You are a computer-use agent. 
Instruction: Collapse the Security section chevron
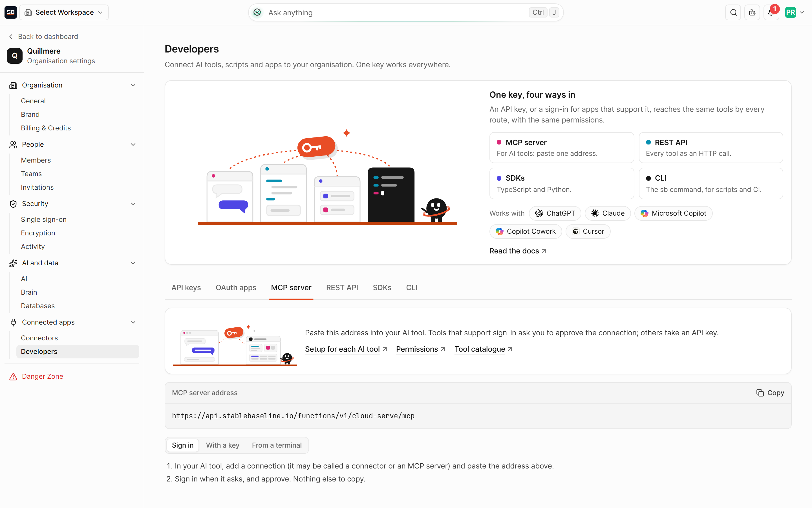point(133,204)
